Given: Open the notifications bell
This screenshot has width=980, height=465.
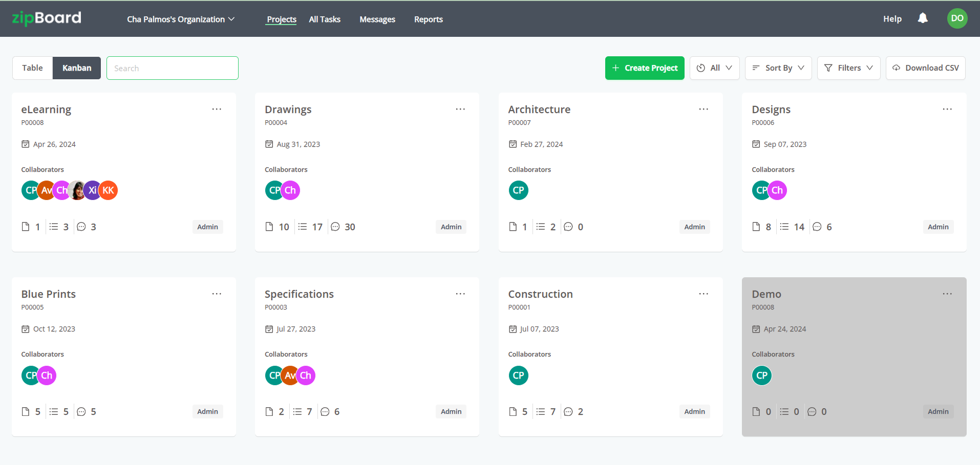Looking at the screenshot, I should pyautogui.click(x=922, y=18).
